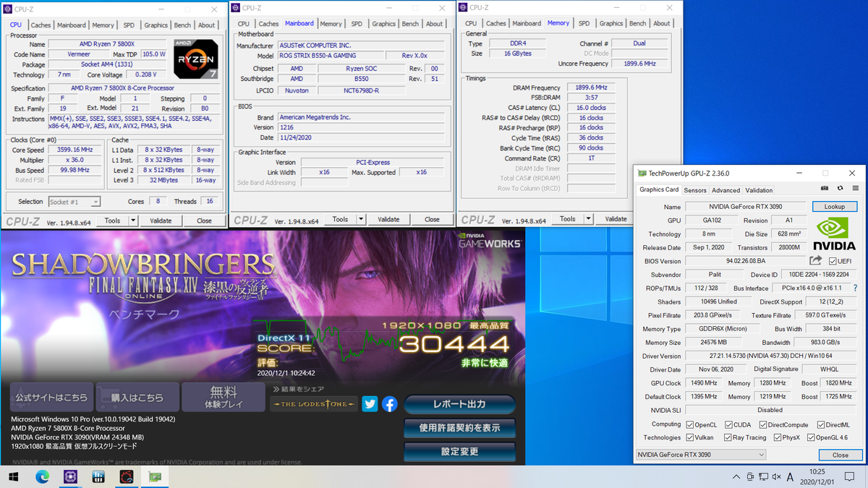Toggle the PhysX checkbox

[777, 437]
